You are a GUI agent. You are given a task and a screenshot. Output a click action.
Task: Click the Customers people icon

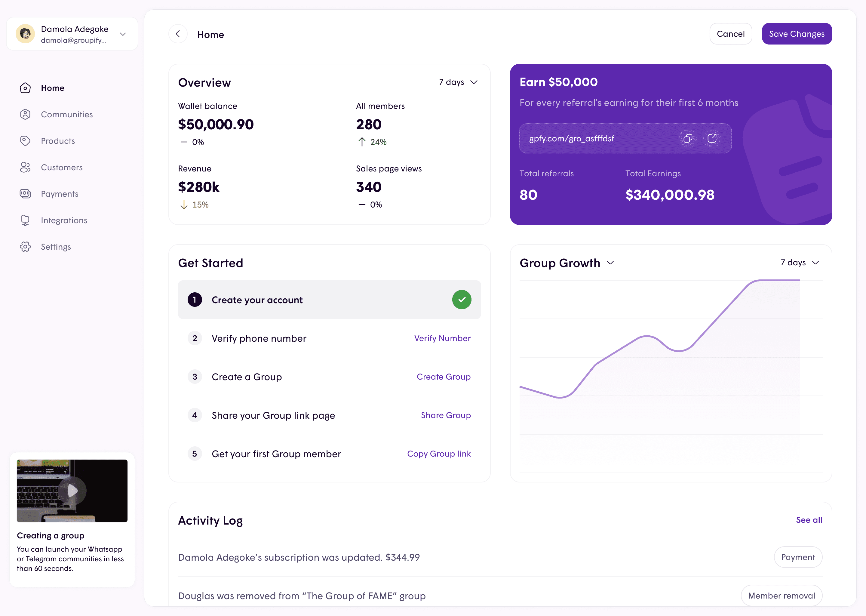point(25,167)
